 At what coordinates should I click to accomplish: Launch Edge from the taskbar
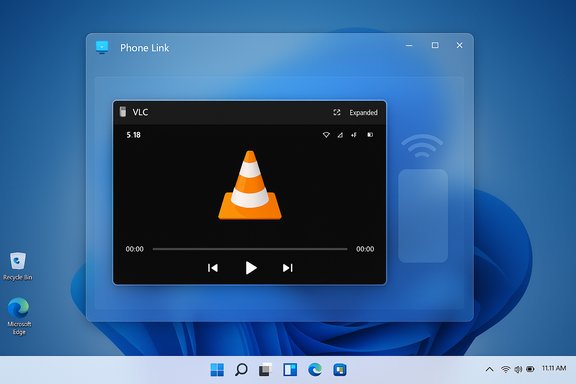pyautogui.click(x=315, y=370)
